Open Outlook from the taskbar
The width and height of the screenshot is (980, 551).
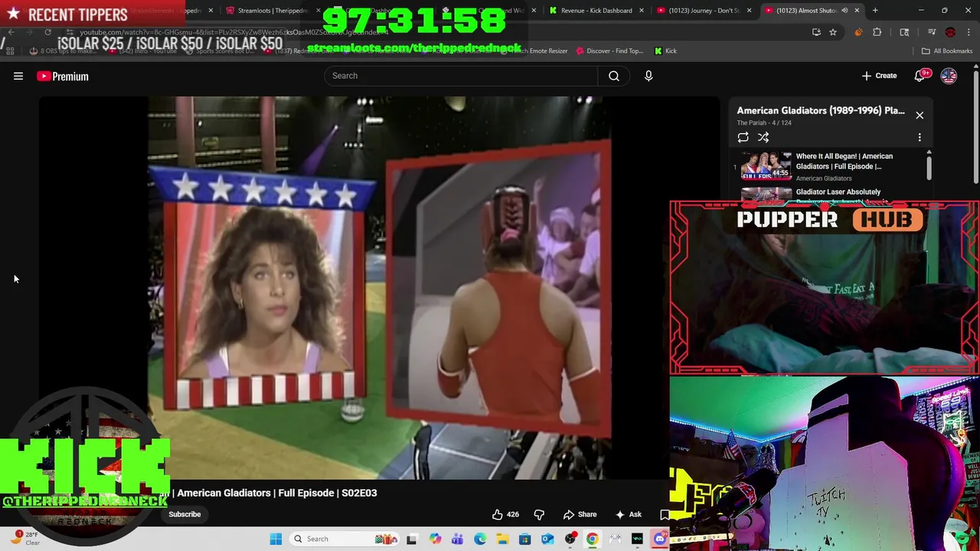547,539
